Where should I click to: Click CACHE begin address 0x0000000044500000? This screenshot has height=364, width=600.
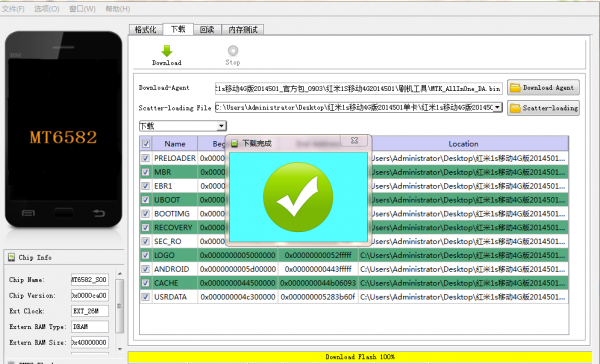238,283
